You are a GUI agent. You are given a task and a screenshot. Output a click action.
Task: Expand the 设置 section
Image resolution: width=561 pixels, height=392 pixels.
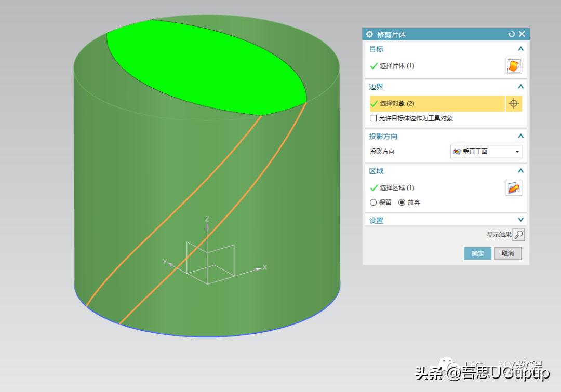pyautogui.click(x=520, y=220)
